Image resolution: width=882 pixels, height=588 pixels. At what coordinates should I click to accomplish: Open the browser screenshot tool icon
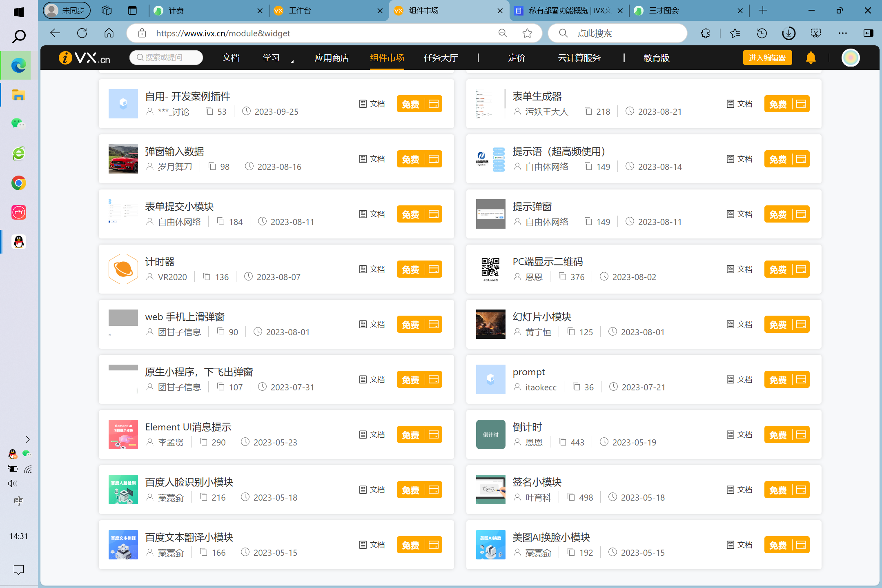[816, 33]
